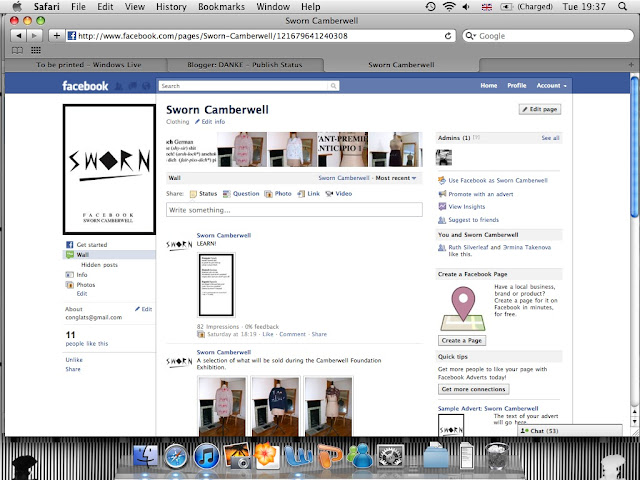This screenshot has width=640, height=480.
Task: Open the LEARN! post image thumbnail
Action: tap(216, 285)
